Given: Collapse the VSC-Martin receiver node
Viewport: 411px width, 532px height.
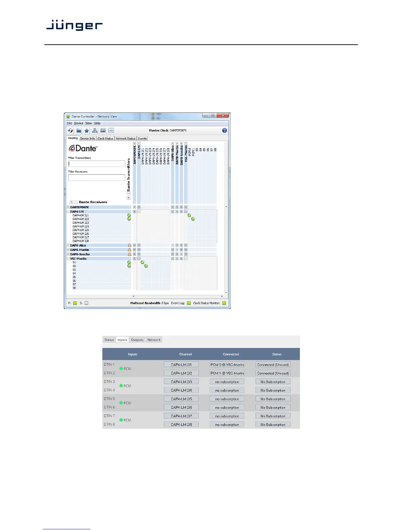Looking at the screenshot, I should (x=68, y=259).
